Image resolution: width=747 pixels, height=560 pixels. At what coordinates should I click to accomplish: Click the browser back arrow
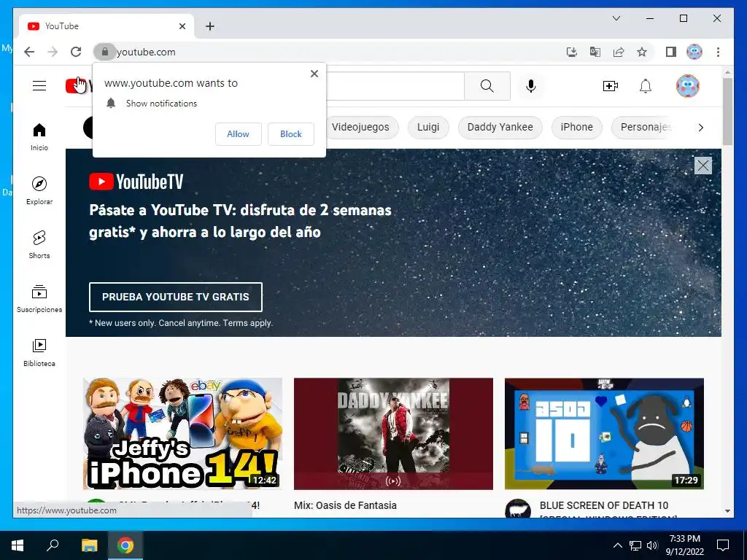point(29,52)
